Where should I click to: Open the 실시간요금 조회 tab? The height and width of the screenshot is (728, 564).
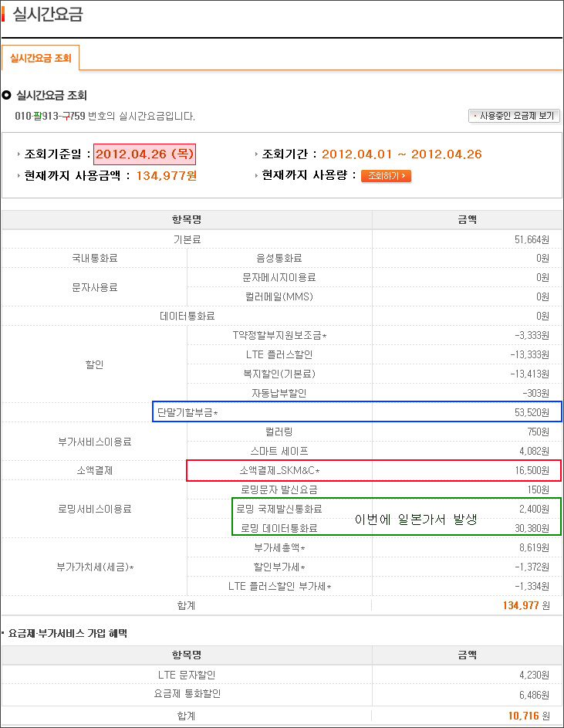pos(41,58)
